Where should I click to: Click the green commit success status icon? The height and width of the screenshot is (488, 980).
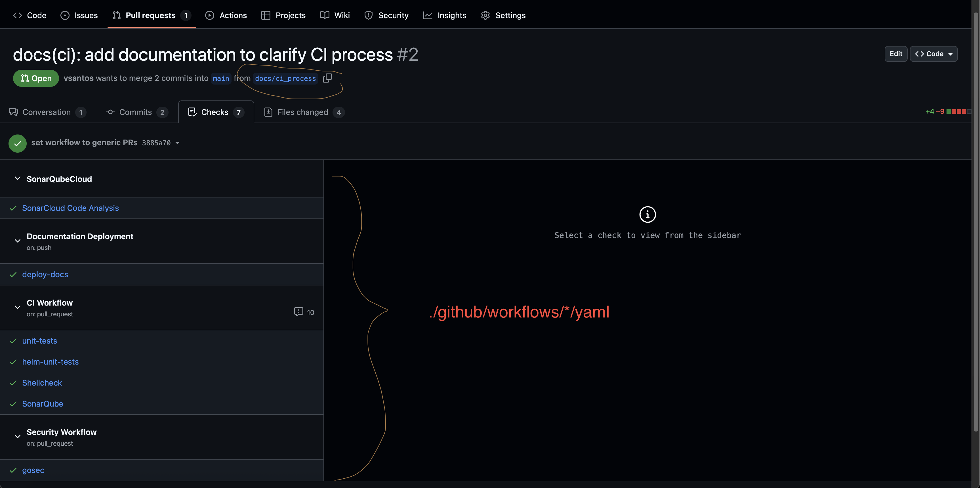18,143
